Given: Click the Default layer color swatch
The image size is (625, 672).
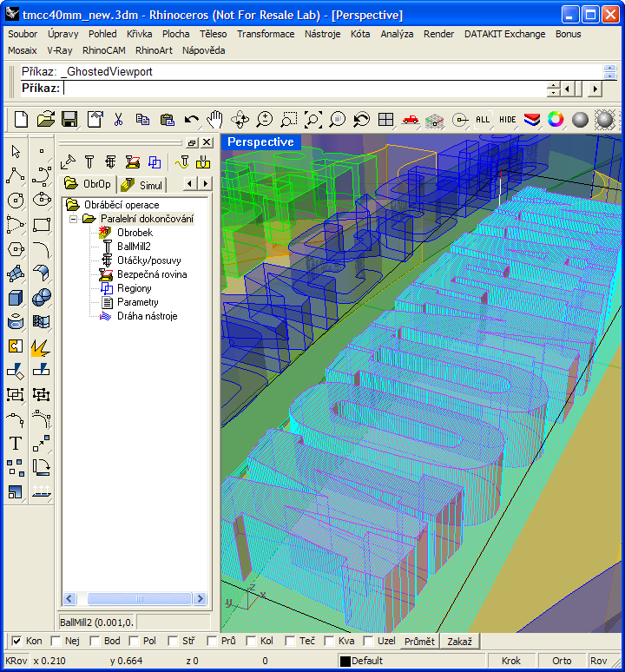Looking at the screenshot, I should pos(345,662).
